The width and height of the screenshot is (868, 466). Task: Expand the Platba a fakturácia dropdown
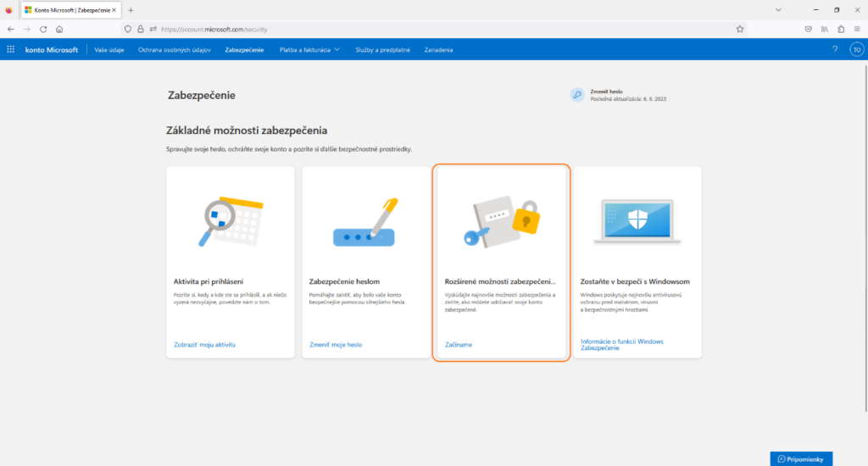309,50
